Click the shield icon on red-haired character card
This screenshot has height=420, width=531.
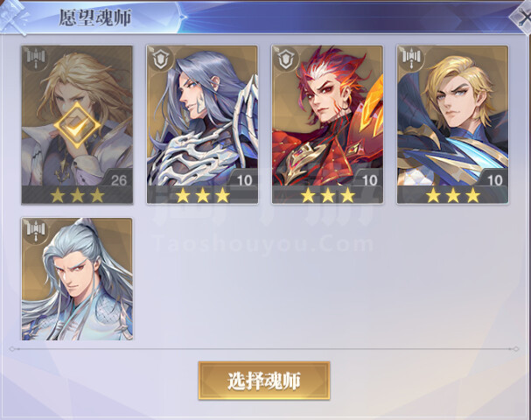coord(286,59)
